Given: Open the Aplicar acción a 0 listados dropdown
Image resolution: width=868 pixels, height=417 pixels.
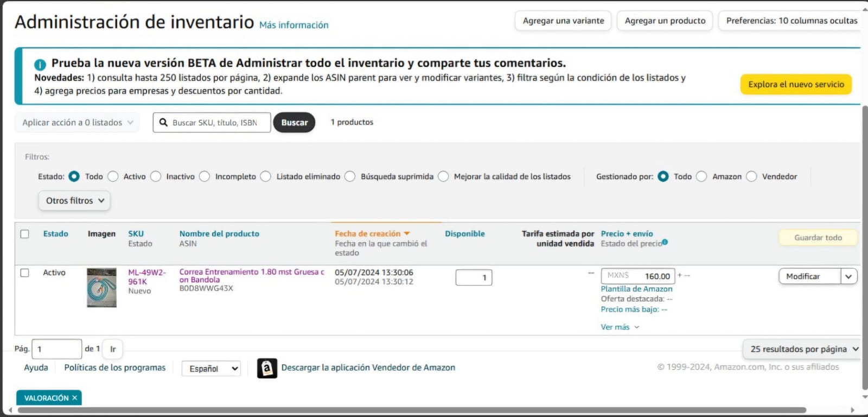Looking at the screenshot, I should (x=77, y=123).
